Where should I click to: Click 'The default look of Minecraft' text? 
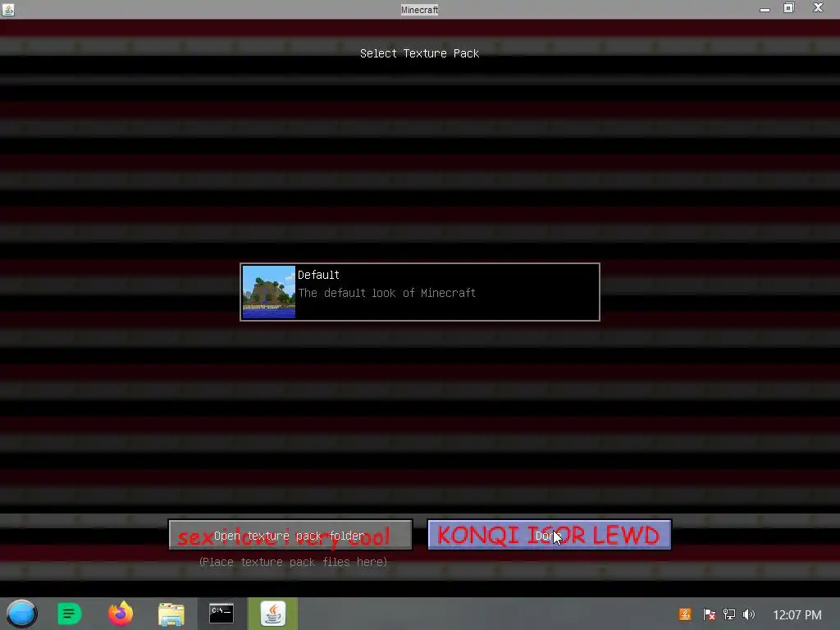[x=387, y=293]
